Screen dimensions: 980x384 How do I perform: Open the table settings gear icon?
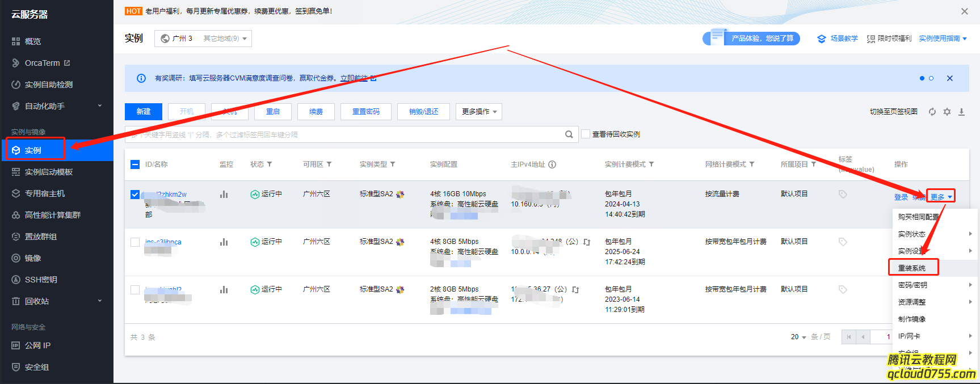pyautogui.click(x=947, y=112)
